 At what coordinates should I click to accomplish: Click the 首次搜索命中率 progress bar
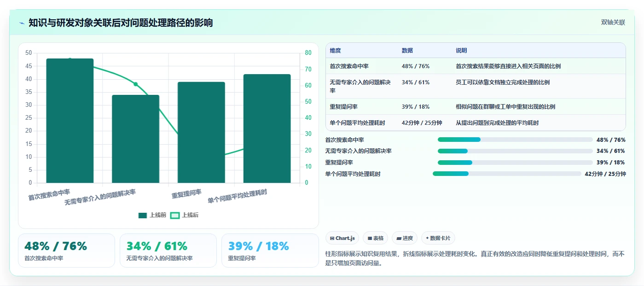coord(515,140)
